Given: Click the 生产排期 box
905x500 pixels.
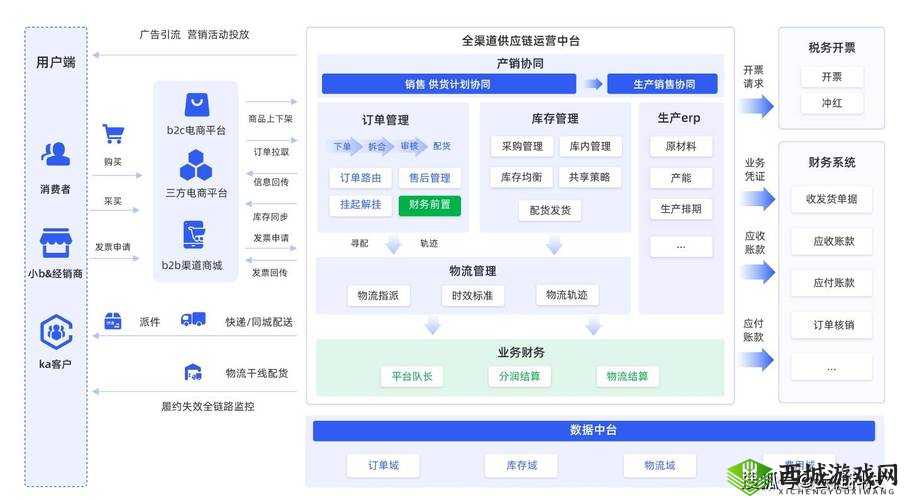Looking at the screenshot, I should pyautogui.click(x=681, y=209).
